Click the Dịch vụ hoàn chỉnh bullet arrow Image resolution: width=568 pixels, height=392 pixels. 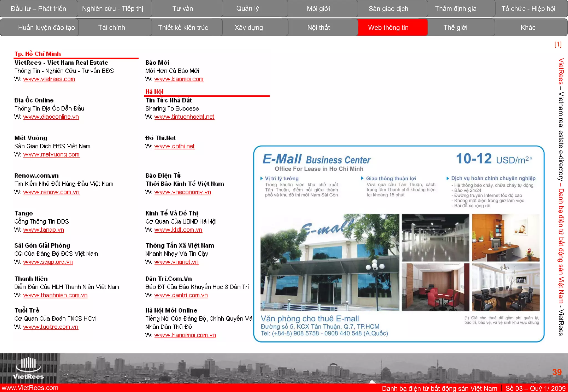click(448, 178)
